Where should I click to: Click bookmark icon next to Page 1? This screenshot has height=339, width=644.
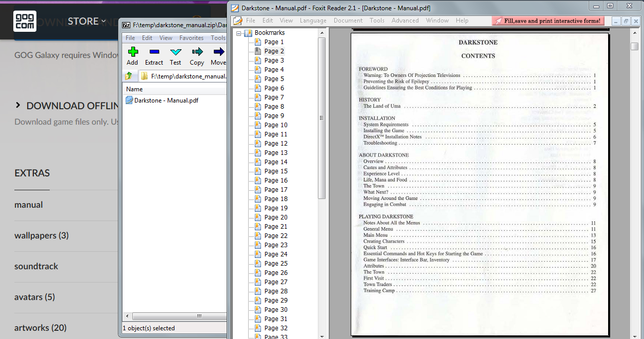[258, 42]
